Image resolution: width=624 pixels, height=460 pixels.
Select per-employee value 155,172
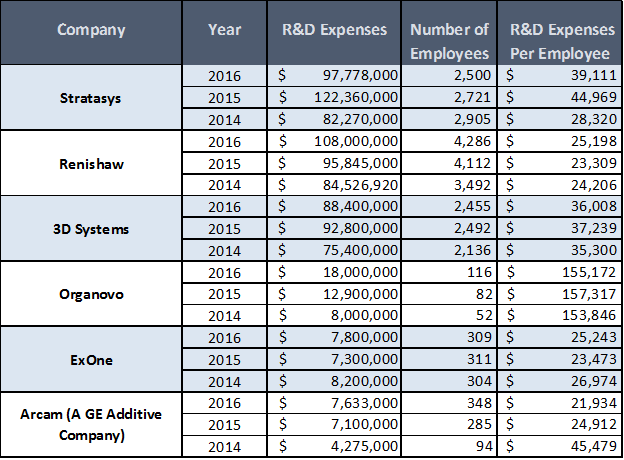click(560, 272)
